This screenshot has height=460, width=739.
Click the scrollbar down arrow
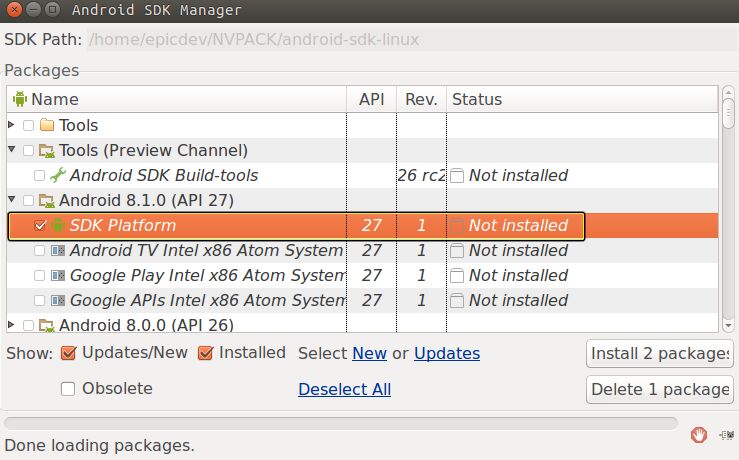pyautogui.click(x=728, y=325)
